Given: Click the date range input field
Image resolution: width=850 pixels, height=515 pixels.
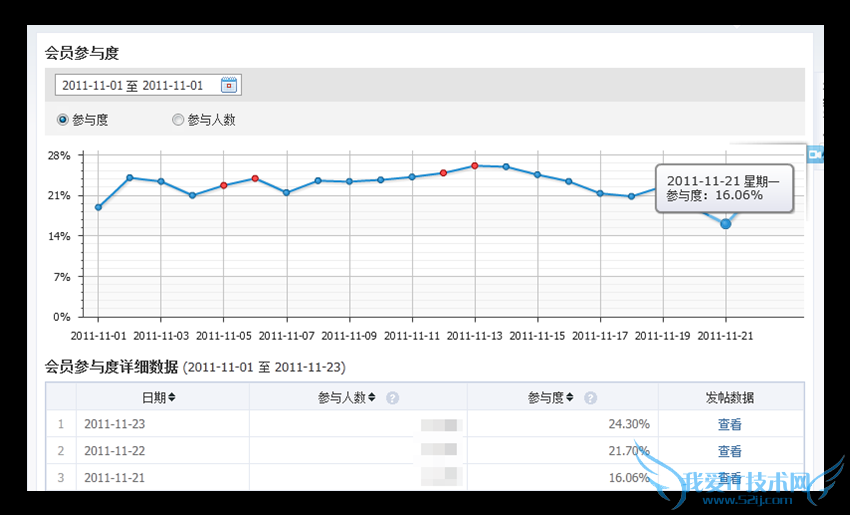Looking at the screenshot, I should coord(148,85).
